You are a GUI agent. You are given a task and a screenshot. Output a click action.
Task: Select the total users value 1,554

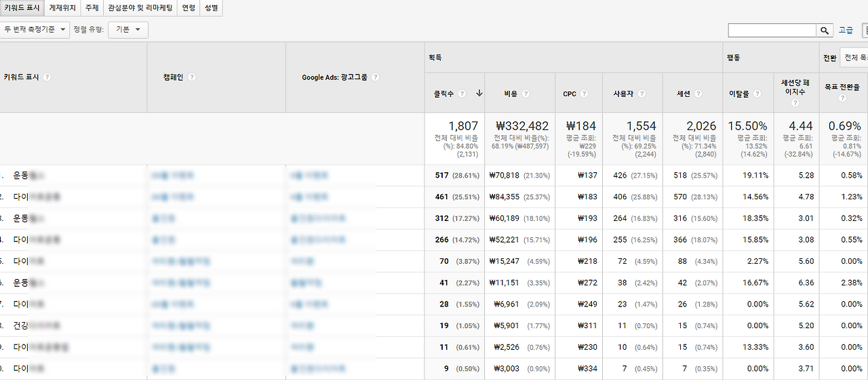642,126
